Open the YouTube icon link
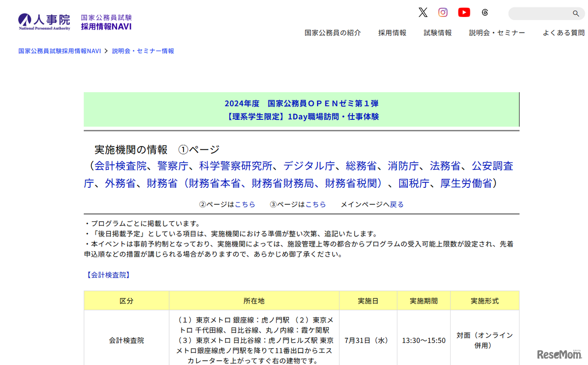 point(464,12)
